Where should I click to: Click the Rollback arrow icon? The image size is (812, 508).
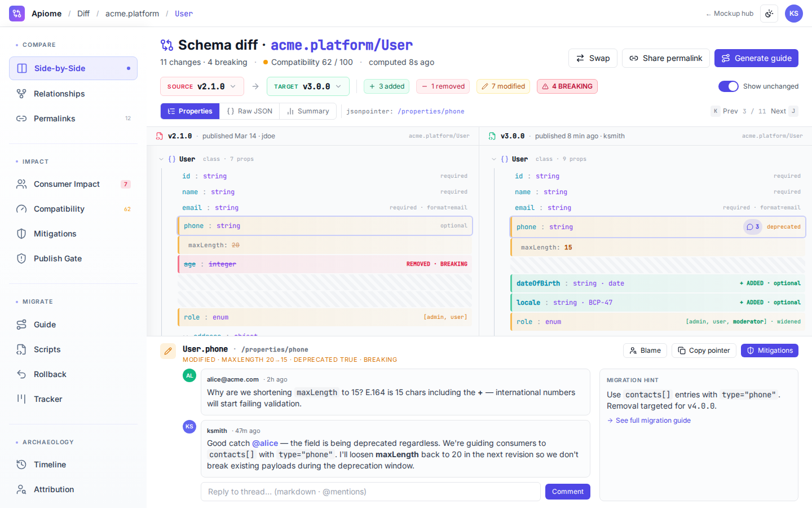[x=21, y=374]
